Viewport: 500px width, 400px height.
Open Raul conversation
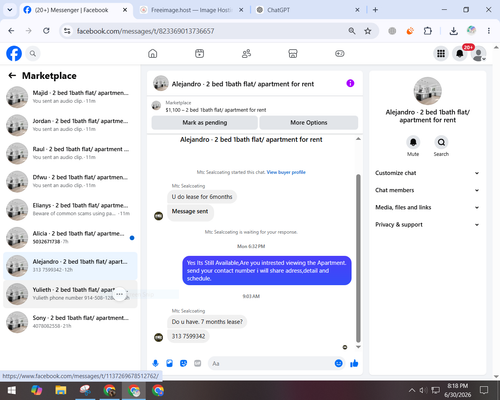tap(70, 153)
